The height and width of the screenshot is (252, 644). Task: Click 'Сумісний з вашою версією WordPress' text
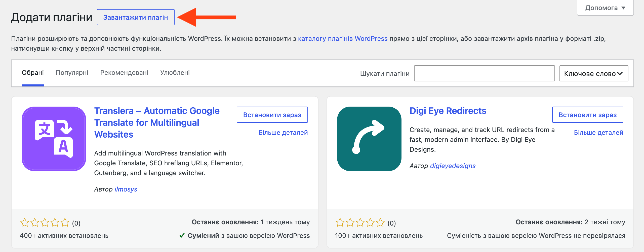point(249,236)
